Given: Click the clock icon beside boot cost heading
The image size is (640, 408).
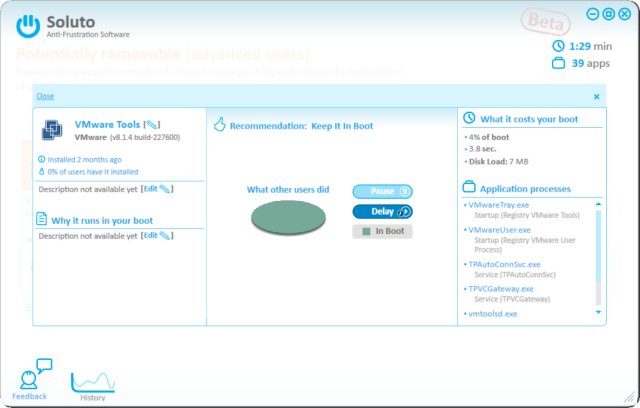Looking at the screenshot, I should [x=470, y=119].
